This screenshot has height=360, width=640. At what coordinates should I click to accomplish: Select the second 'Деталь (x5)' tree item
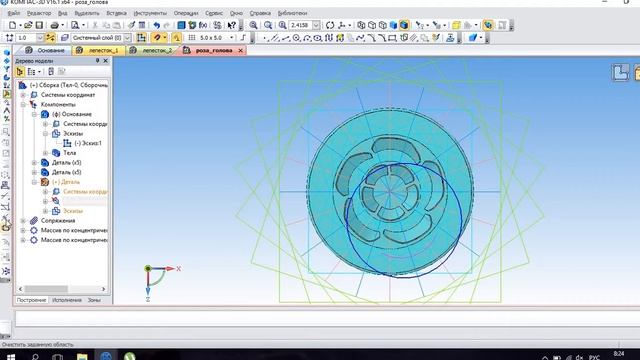67,172
